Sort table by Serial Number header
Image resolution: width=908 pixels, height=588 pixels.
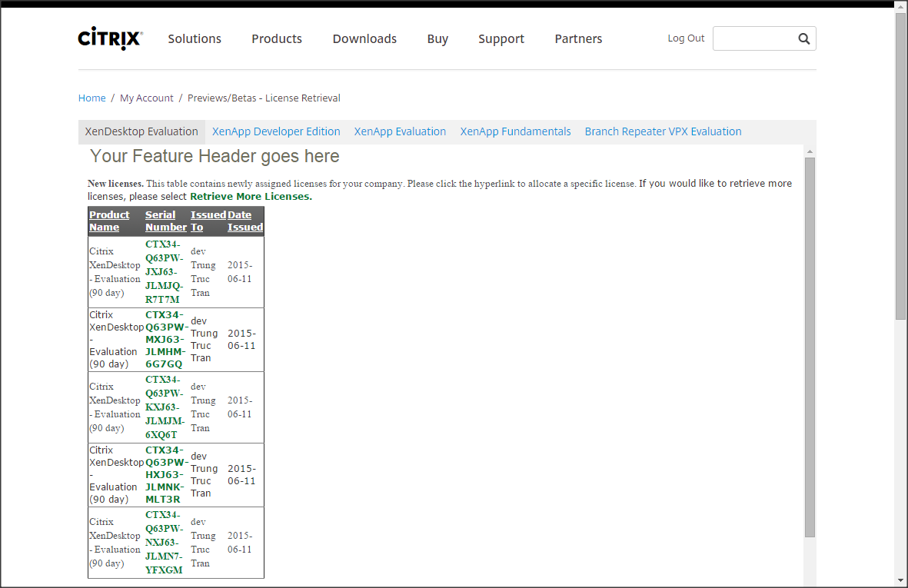[x=165, y=221]
